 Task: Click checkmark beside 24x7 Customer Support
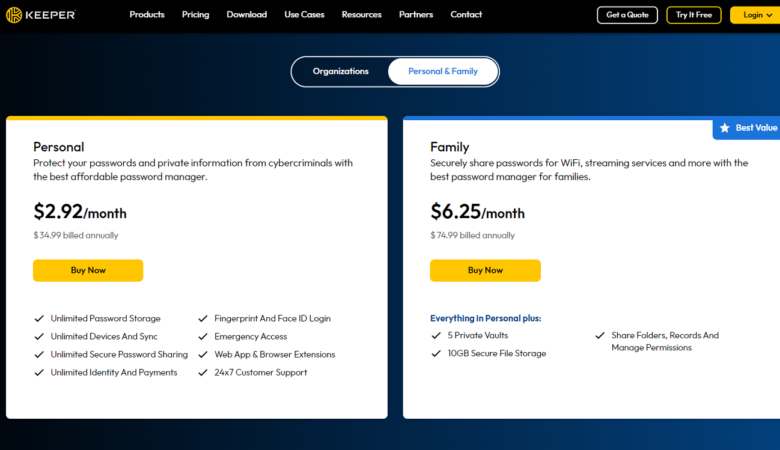[x=202, y=372]
